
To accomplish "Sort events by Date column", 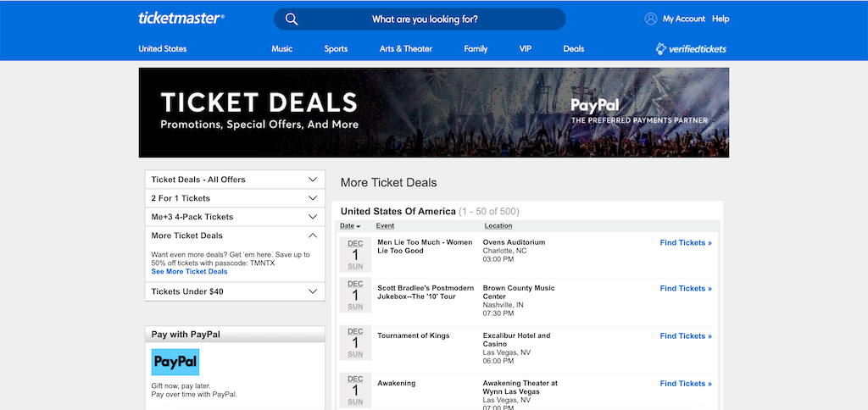I will coord(348,226).
